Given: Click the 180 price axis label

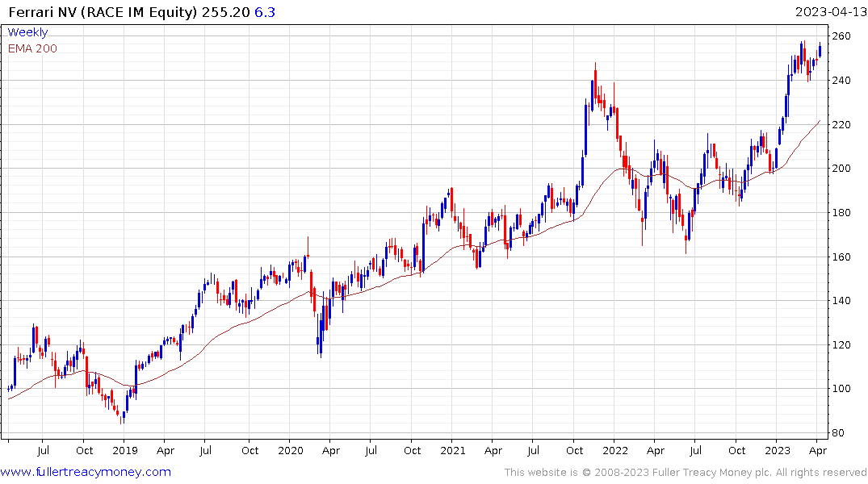Looking at the screenshot, I should pos(841,212).
